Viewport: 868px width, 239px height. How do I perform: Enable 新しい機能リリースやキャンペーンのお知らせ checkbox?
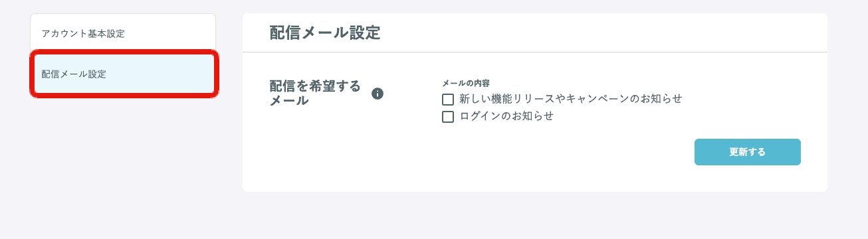448,100
